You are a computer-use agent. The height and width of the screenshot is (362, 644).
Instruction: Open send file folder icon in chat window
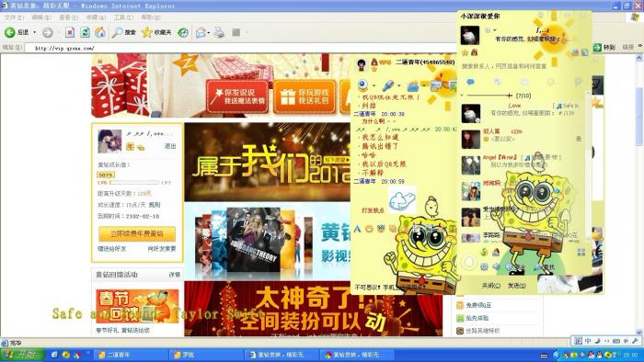(x=413, y=85)
